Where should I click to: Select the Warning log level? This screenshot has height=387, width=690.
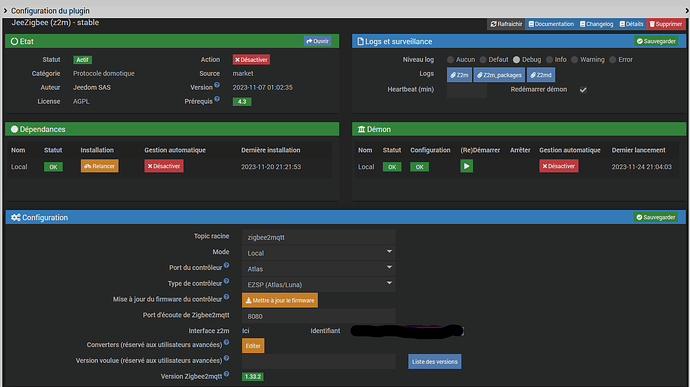pos(574,59)
